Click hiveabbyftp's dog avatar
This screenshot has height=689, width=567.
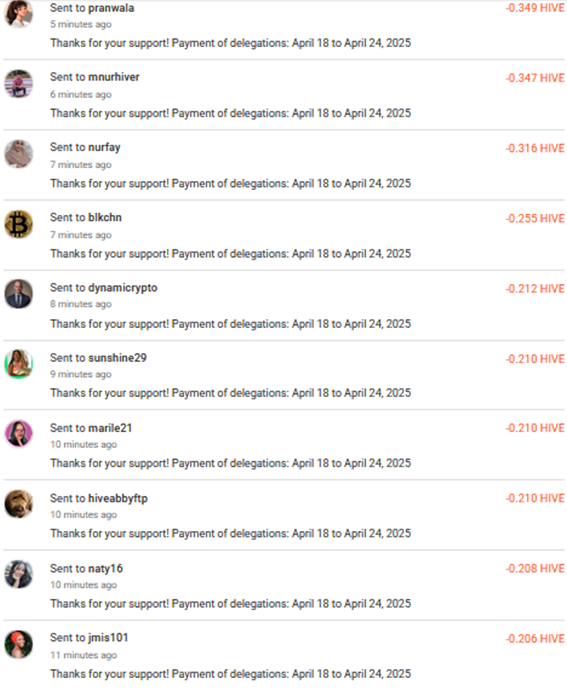coord(18,504)
